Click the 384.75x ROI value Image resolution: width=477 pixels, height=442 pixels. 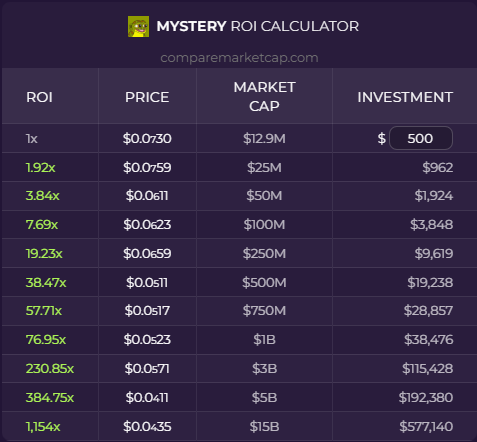coord(50,398)
